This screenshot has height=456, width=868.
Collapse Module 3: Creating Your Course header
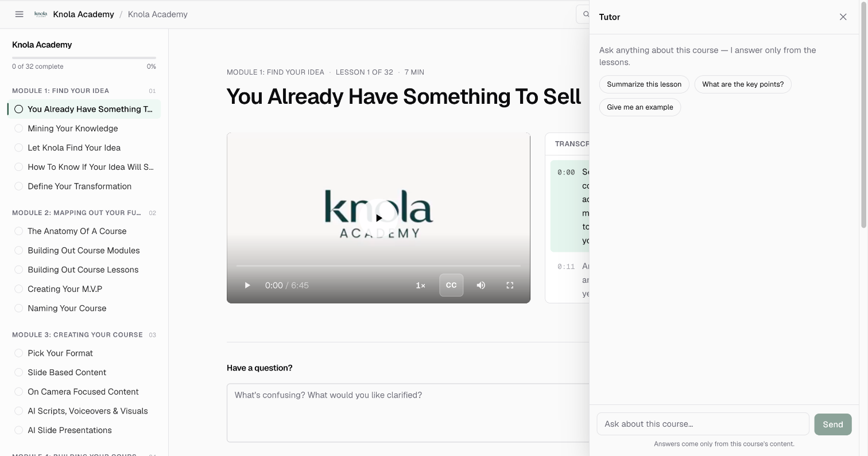[84, 334]
